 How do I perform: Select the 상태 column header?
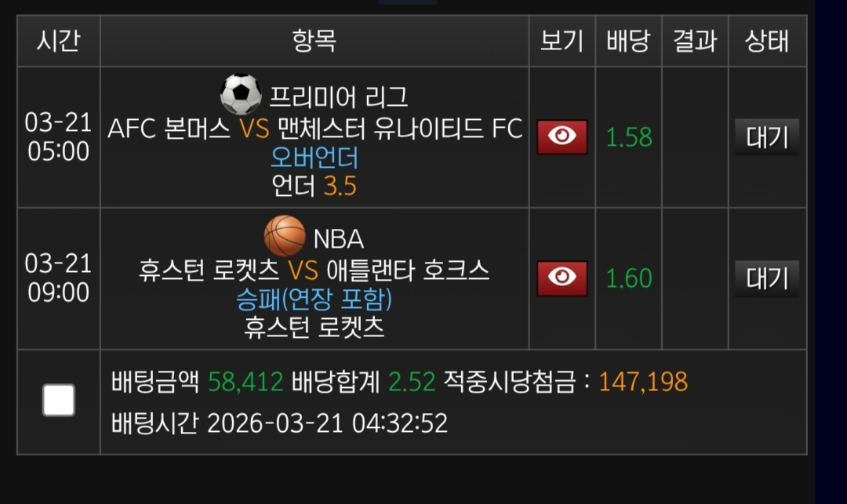click(x=767, y=41)
